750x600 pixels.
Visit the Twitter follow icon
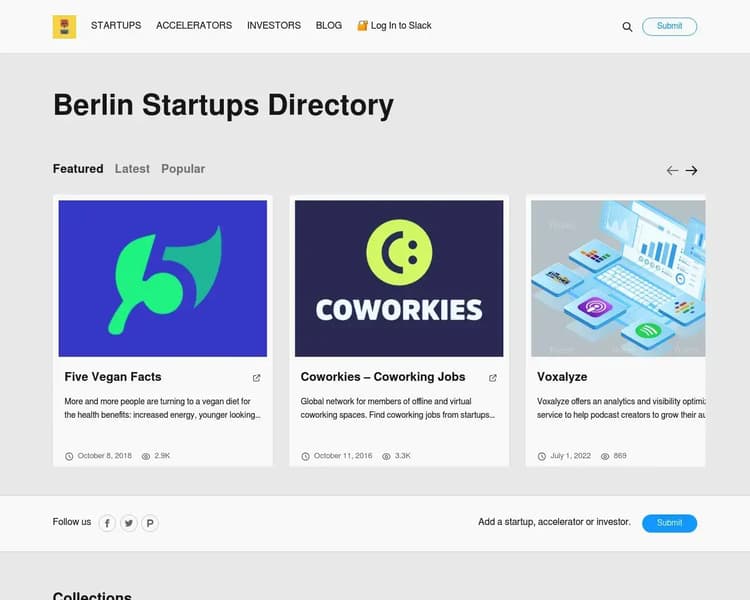coord(129,523)
